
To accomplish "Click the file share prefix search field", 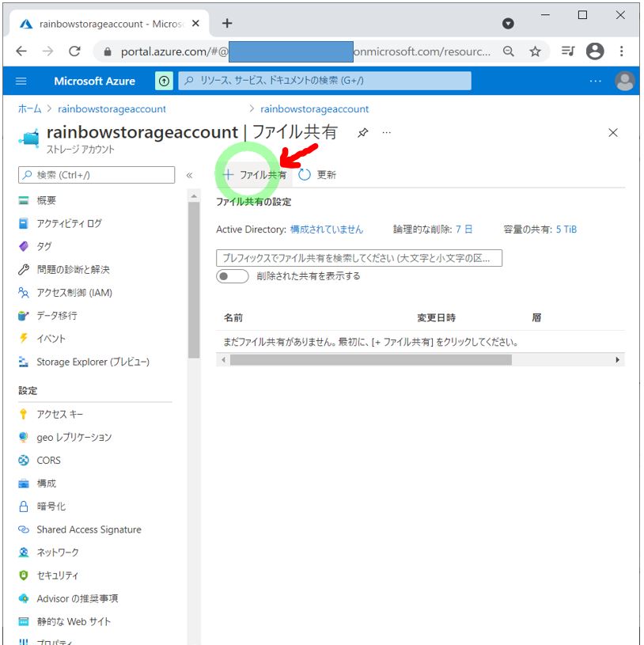I will [x=358, y=258].
